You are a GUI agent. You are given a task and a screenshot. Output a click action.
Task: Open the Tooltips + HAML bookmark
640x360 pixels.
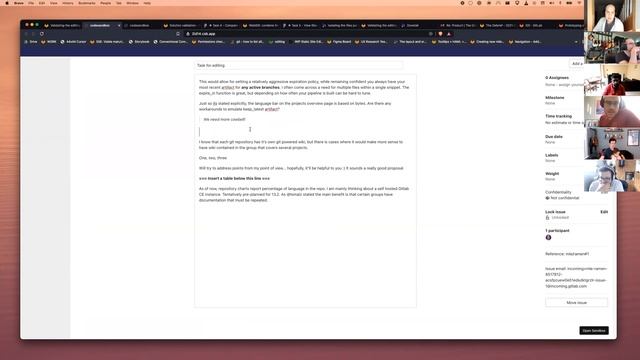coord(449,42)
